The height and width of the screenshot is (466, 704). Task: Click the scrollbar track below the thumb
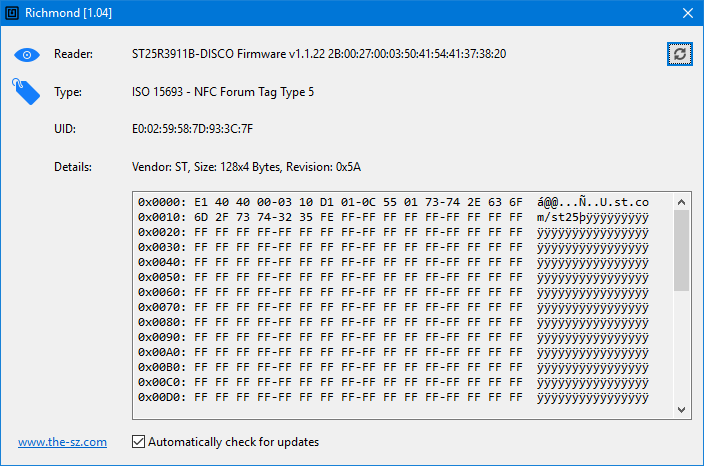681,347
